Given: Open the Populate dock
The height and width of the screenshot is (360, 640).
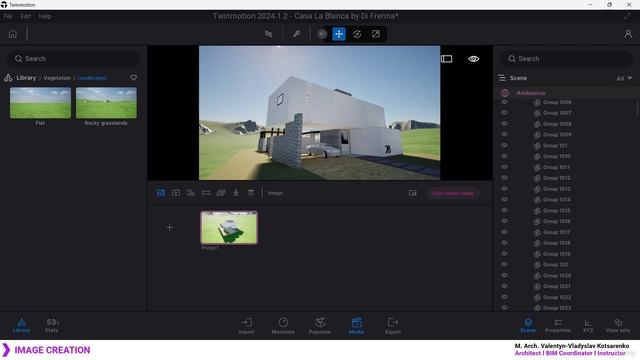Looking at the screenshot, I should click(320, 326).
